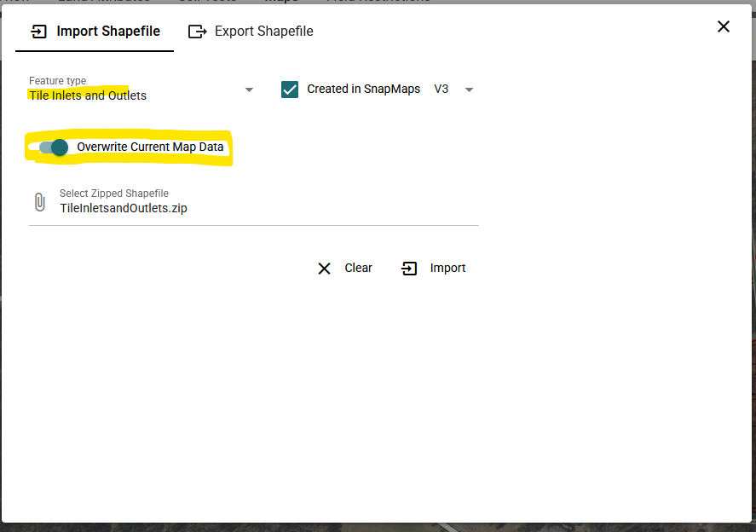
Task: Open the Tile Inlets and Outlets feature selector
Action: click(x=87, y=95)
